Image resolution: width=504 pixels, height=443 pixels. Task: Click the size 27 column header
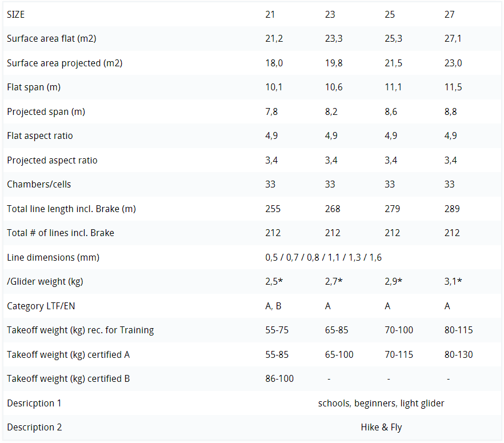pos(449,14)
